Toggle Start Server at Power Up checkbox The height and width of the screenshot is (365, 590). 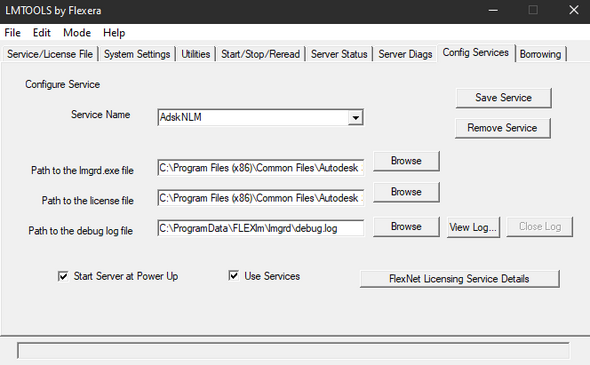[63, 276]
